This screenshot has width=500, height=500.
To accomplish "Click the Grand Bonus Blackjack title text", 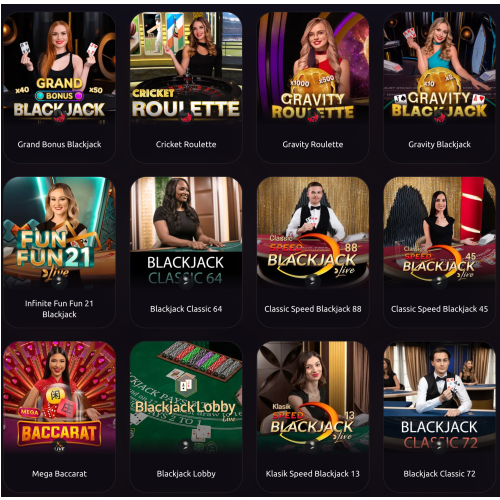I will pos(59,144).
